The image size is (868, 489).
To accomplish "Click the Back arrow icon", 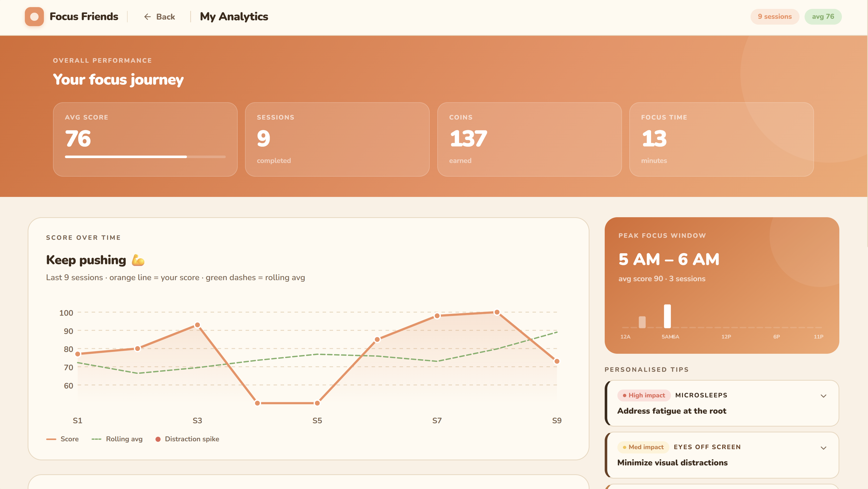I will pos(147,17).
